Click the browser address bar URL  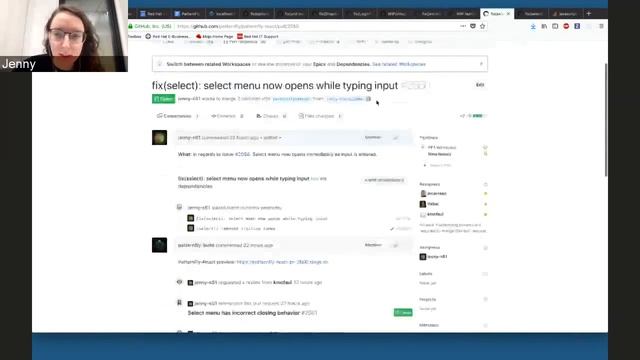238,26
